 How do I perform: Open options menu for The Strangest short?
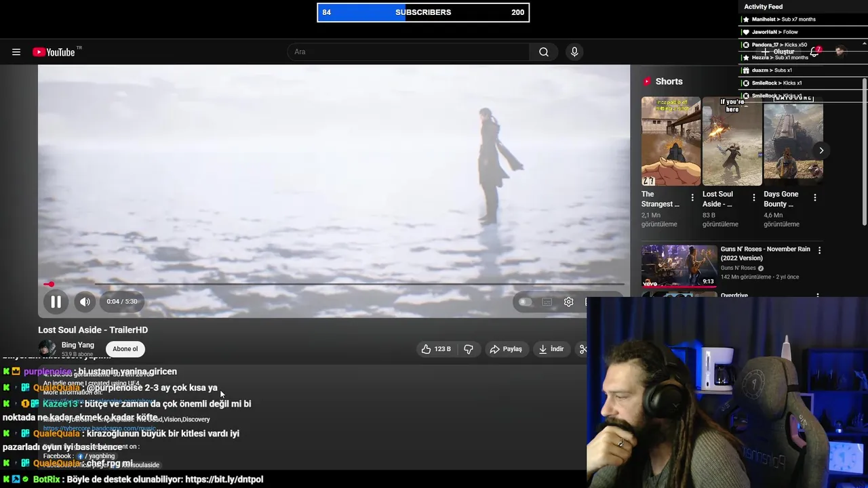[x=692, y=198]
